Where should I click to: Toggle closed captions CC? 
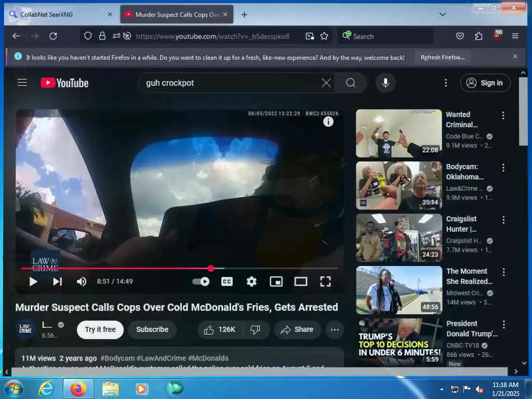click(x=227, y=282)
